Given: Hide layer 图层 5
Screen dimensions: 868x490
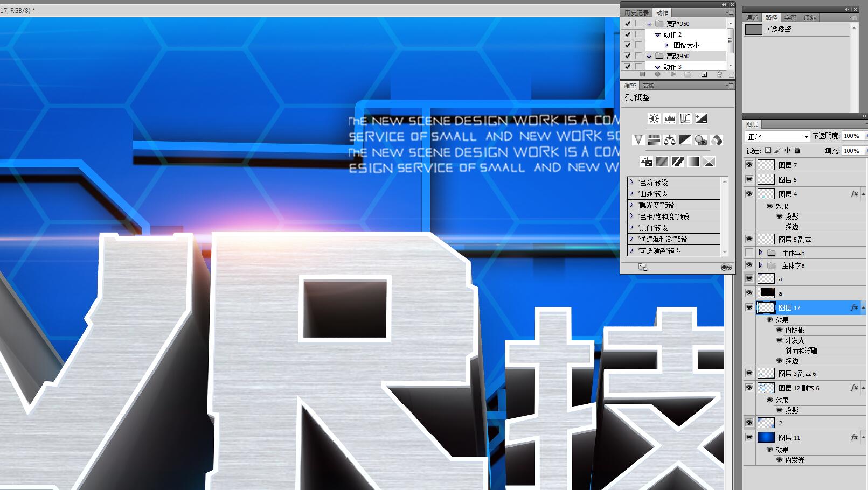Looking at the screenshot, I should point(749,179).
